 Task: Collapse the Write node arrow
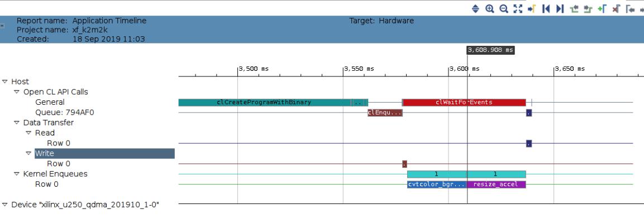pyautogui.click(x=28, y=153)
